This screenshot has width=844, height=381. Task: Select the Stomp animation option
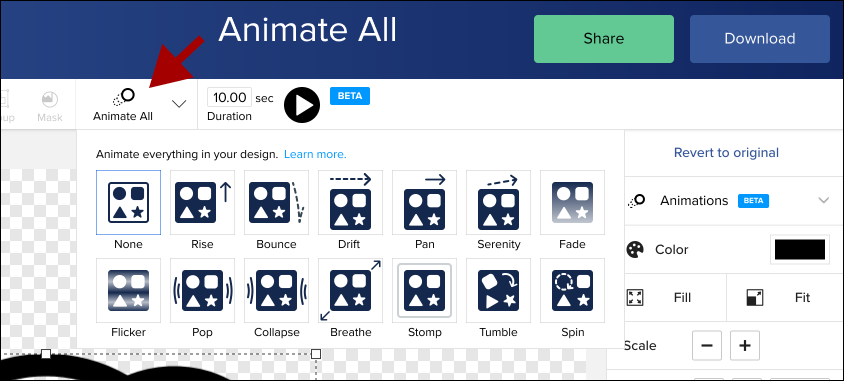(x=424, y=291)
